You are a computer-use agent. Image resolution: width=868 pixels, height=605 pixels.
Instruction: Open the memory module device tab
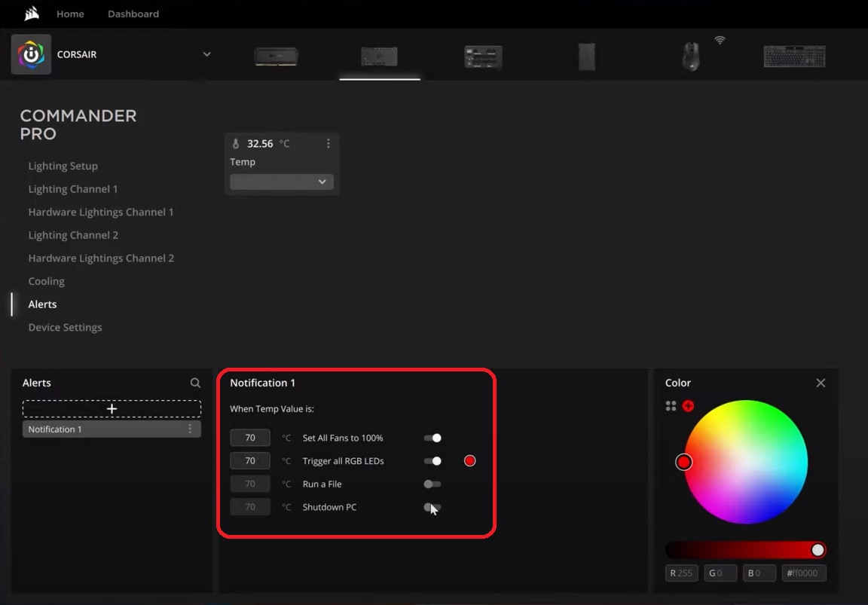click(x=277, y=57)
